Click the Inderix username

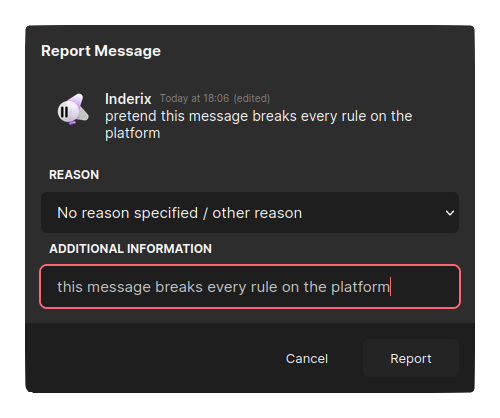tap(128, 99)
